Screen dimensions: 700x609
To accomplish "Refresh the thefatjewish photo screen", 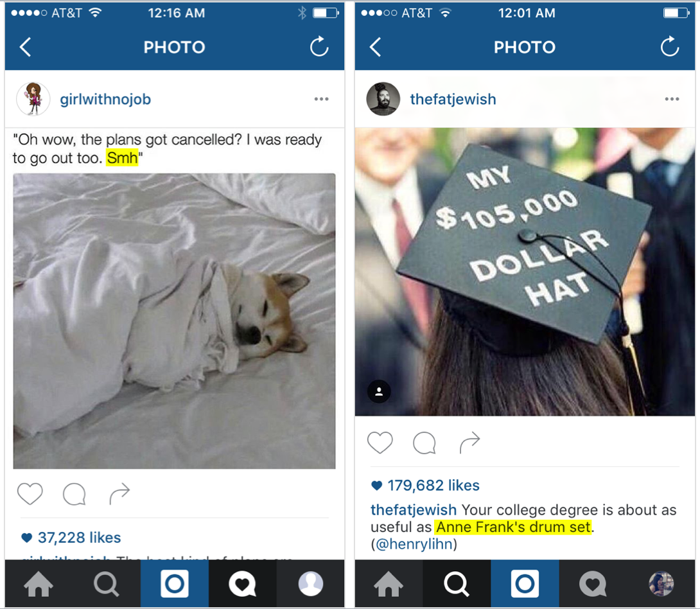I will pyautogui.click(x=670, y=46).
